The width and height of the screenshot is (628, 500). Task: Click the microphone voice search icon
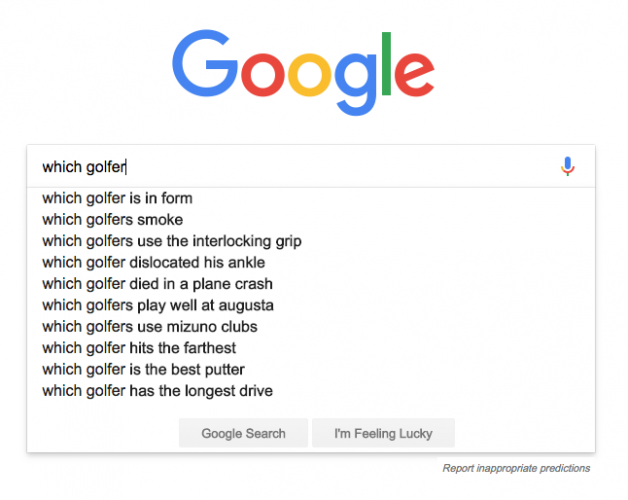click(567, 166)
